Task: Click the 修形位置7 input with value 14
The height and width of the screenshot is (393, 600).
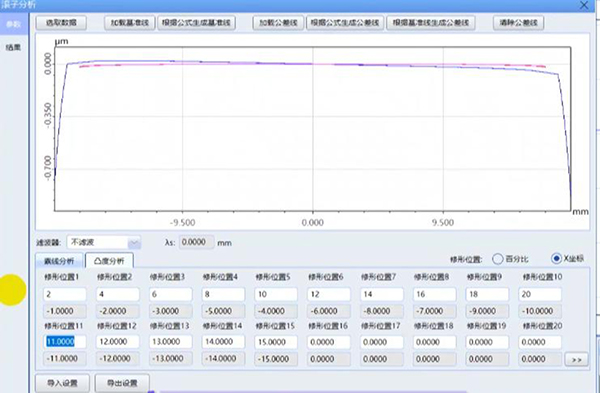Action: 382,294
